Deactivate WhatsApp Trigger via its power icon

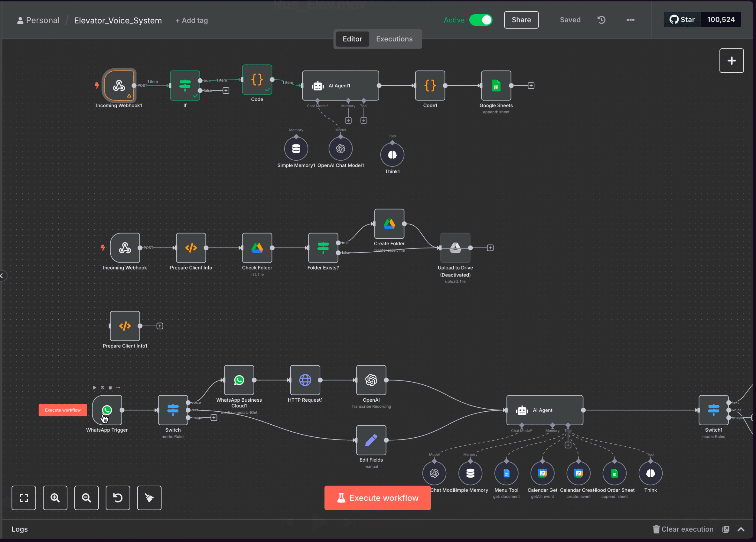coord(102,387)
